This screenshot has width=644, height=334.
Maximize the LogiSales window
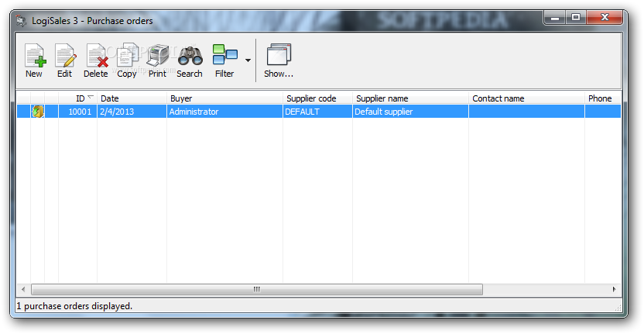576,18
